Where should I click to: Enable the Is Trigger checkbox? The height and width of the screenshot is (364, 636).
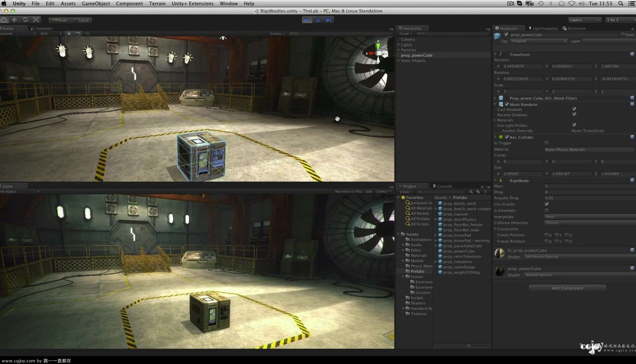point(546,143)
